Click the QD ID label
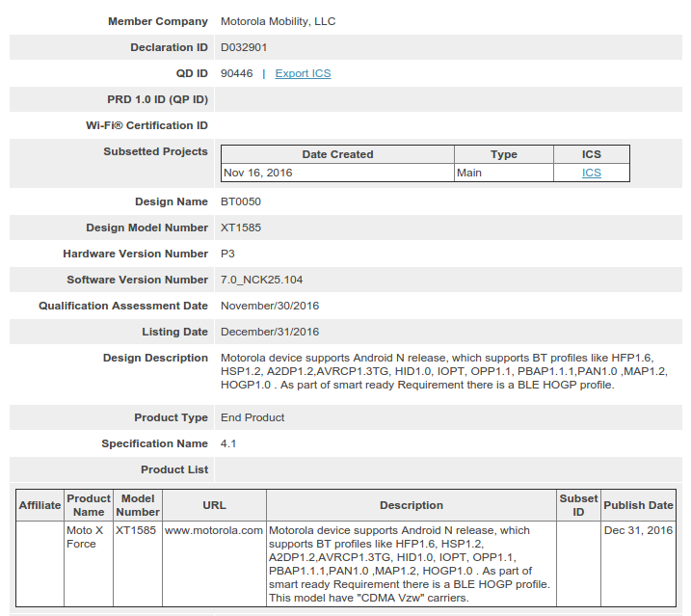The height and width of the screenshot is (616, 691). tap(192, 73)
